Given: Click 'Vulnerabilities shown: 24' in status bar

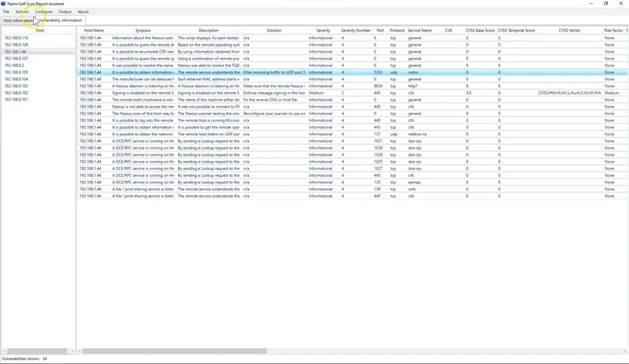Looking at the screenshot, I should tap(25, 359).
